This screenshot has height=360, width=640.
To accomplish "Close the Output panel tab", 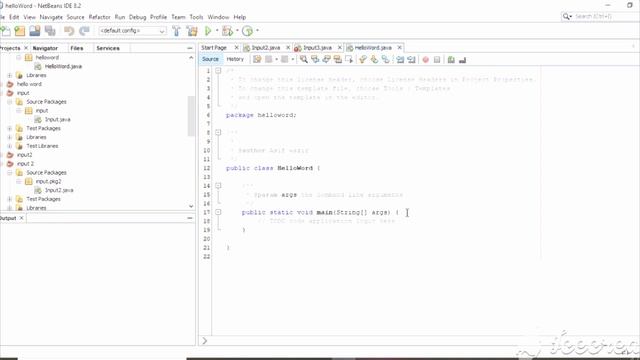I will [22, 218].
